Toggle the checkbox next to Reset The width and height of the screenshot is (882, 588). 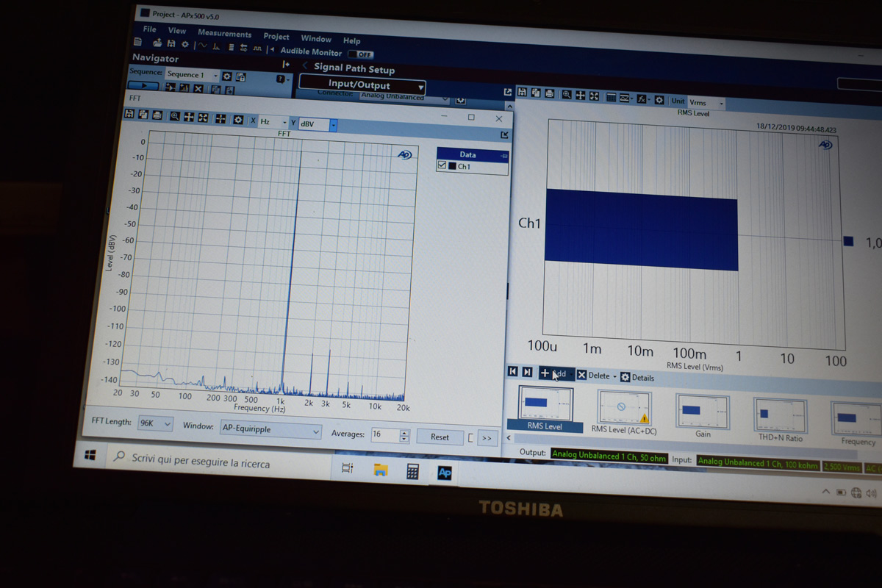click(x=470, y=439)
